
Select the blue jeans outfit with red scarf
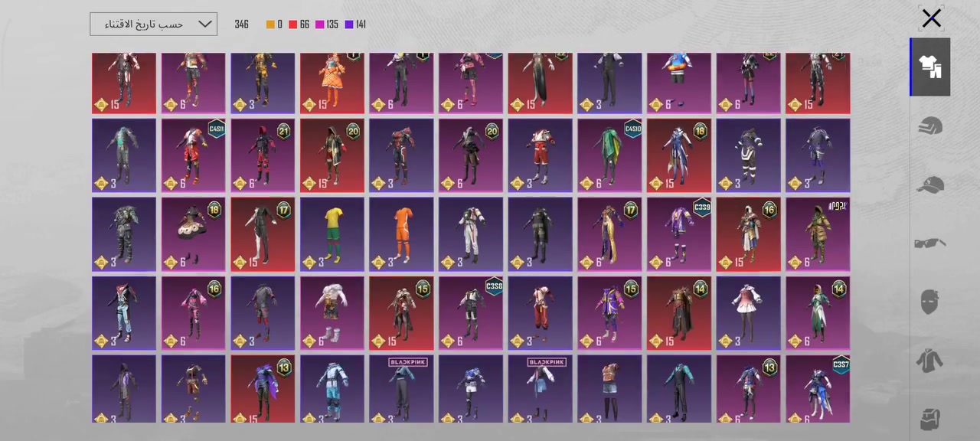point(124,313)
